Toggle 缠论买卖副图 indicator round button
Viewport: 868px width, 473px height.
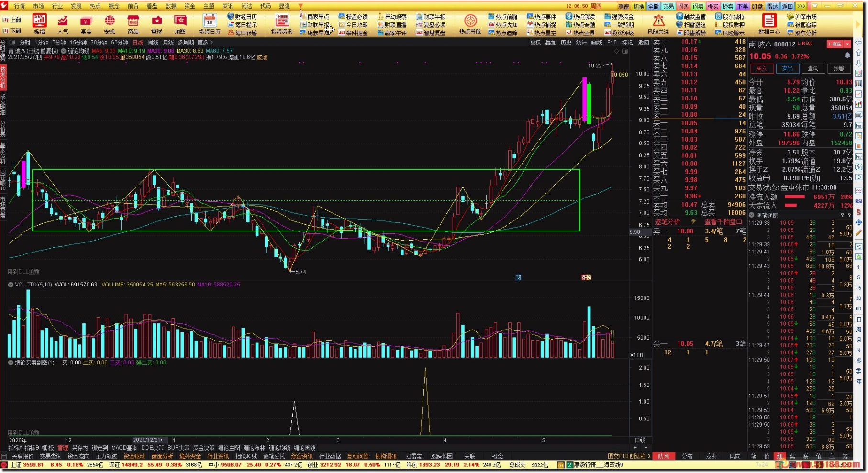(11, 363)
